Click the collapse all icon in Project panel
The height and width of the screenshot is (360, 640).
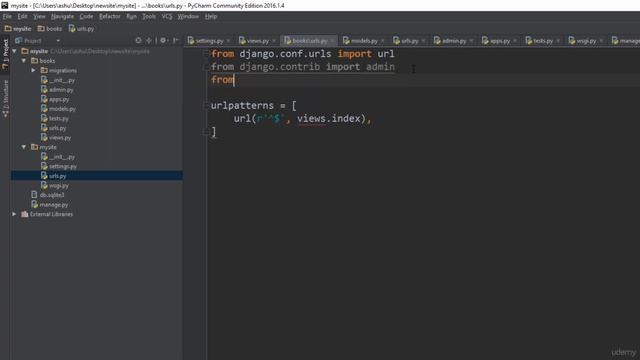(149, 40)
